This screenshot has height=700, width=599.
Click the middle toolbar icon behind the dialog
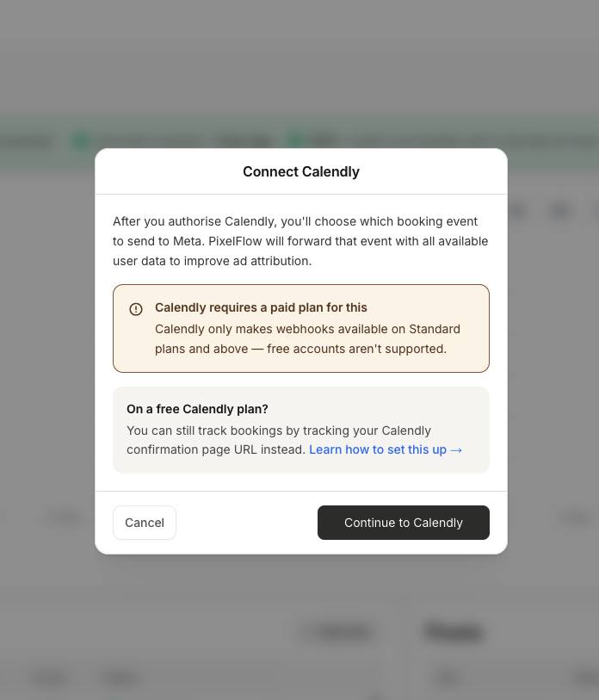click(559, 211)
